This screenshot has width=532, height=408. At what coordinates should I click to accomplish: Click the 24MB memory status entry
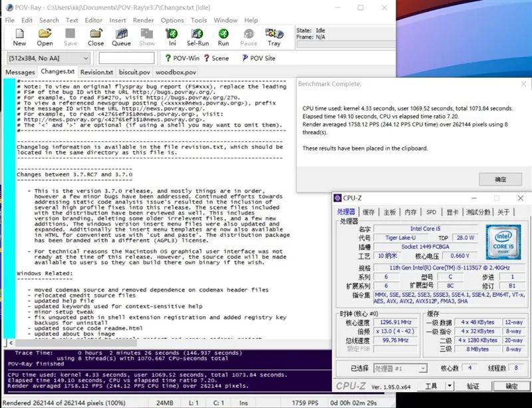[x=165, y=403]
